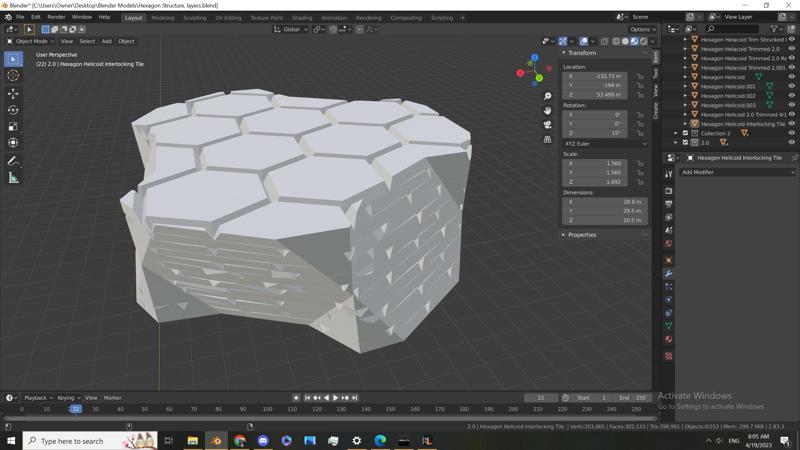Hide Hexagon Helicoid Interlocking Tile eye icon
The width and height of the screenshot is (800, 450).
[791, 124]
